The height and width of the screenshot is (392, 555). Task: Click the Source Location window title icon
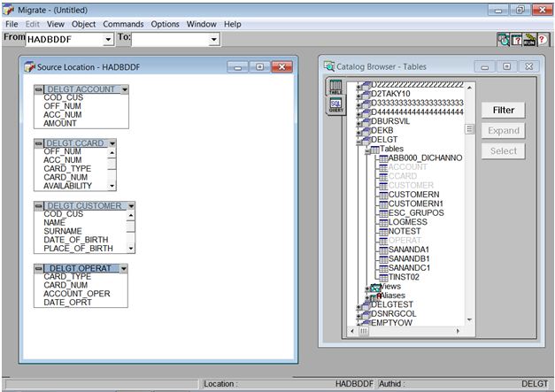click(x=30, y=66)
